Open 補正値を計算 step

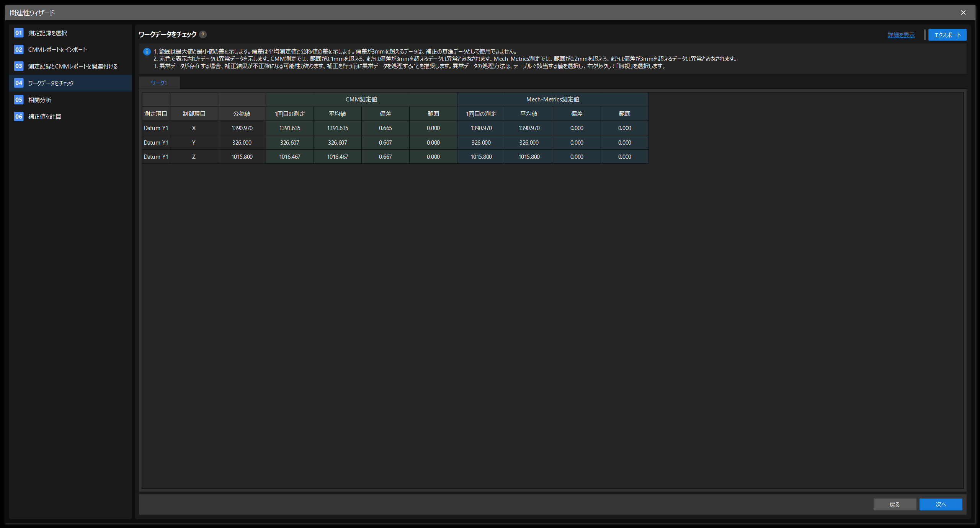[70, 116]
